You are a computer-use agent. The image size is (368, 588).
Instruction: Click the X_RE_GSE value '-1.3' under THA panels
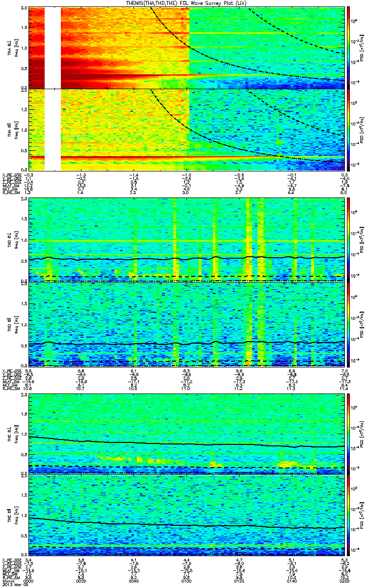(80, 174)
